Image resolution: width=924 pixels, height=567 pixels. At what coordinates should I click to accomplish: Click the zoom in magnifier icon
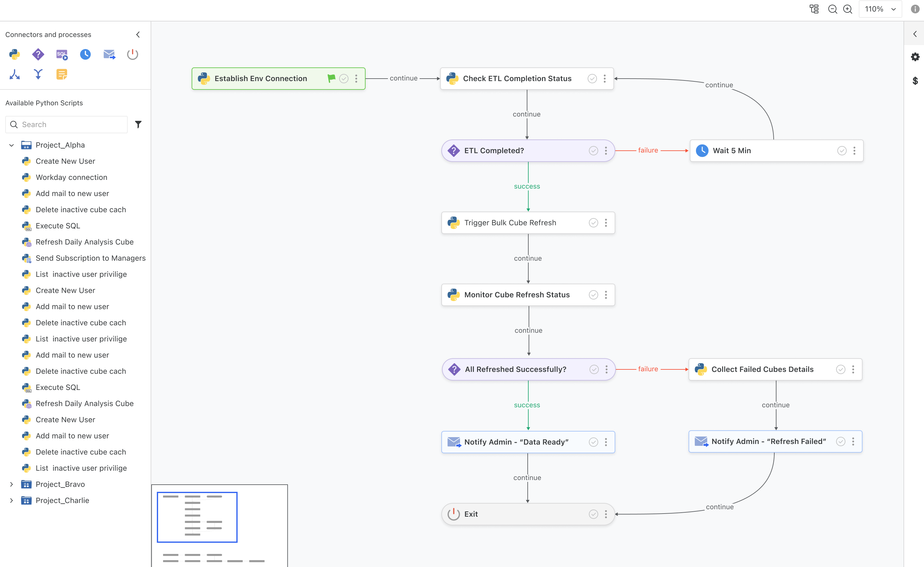[848, 9]
